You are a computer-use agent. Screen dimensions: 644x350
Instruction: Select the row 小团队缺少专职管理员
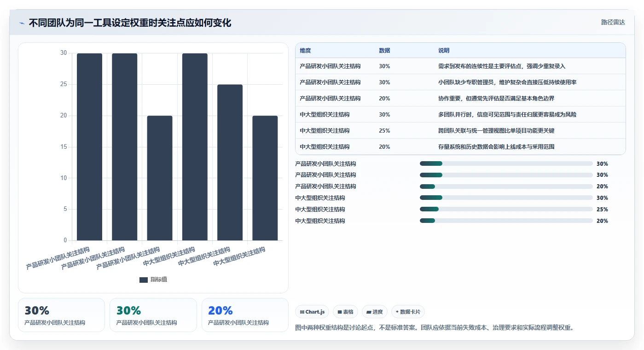(460, 82)
